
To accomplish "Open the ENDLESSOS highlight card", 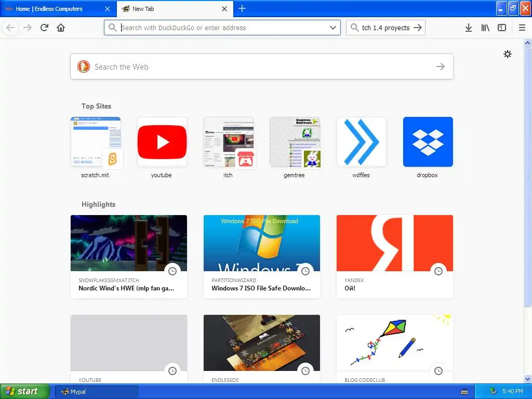I will point(262,349).
